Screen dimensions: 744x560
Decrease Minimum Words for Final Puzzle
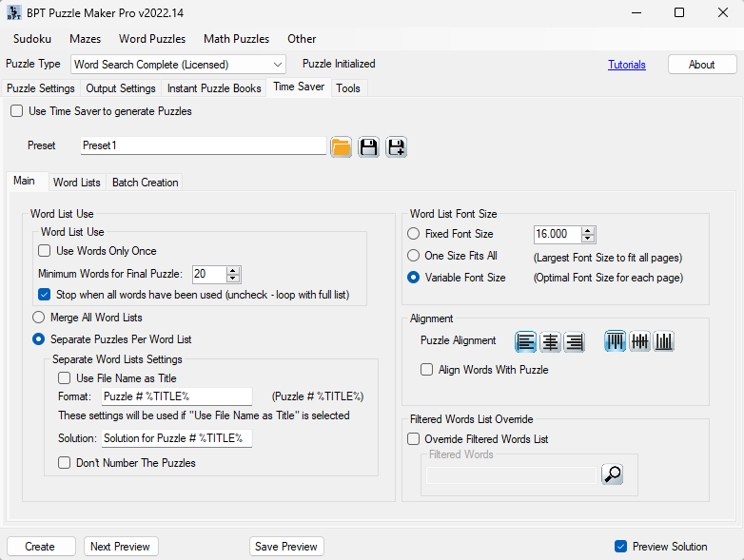(x=233, y=279)
